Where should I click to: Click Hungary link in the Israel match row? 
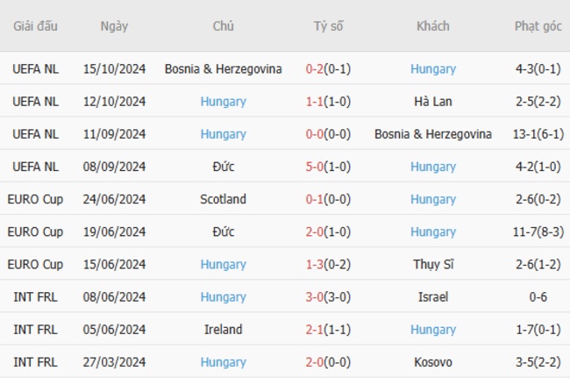pos(224,297)
